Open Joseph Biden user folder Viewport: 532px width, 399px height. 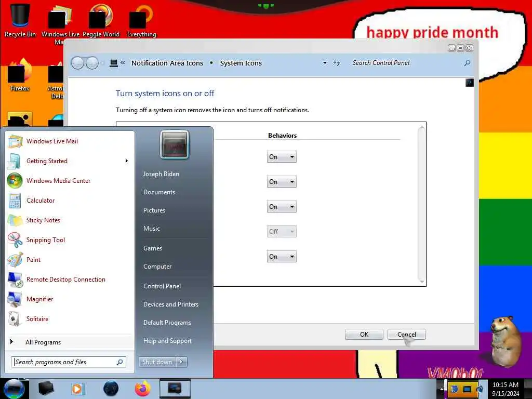pos(161,174)
